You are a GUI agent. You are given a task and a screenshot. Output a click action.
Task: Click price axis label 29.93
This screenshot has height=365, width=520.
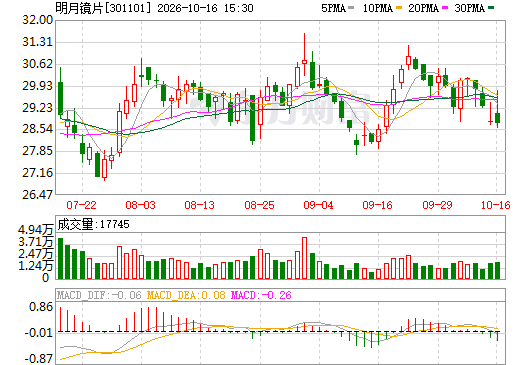tap(37, 86)
